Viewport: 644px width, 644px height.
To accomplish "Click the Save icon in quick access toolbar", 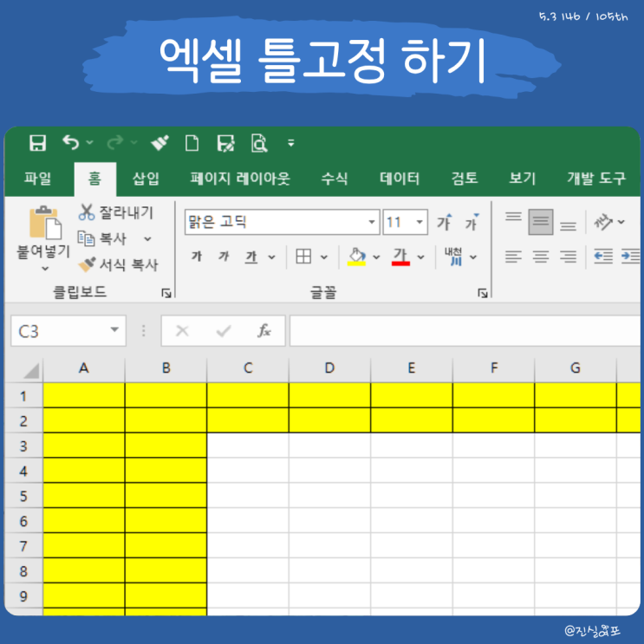I will point(37,143).
